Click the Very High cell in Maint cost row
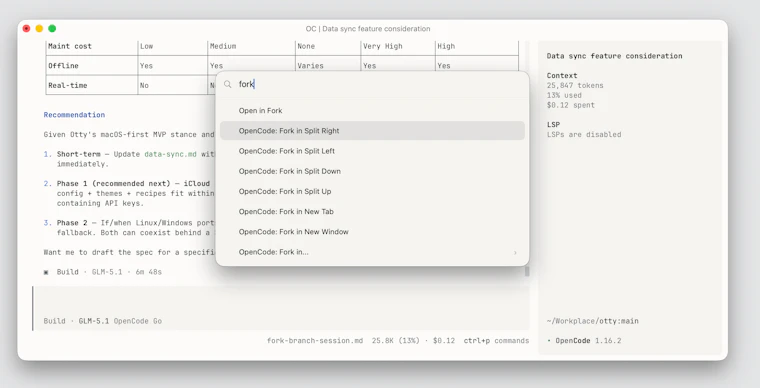 coord(382,46)
